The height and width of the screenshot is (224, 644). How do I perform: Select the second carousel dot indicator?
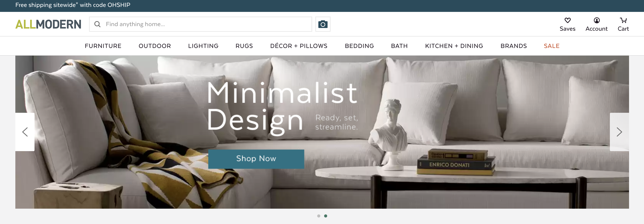[325, 216]
